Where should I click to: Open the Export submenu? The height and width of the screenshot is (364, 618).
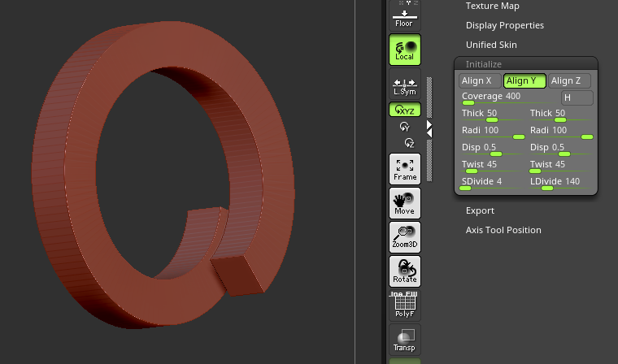click(480, 210)
